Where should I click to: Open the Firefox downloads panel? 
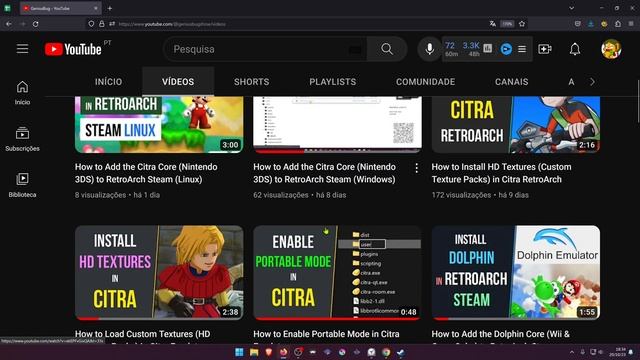pos(591,24)
